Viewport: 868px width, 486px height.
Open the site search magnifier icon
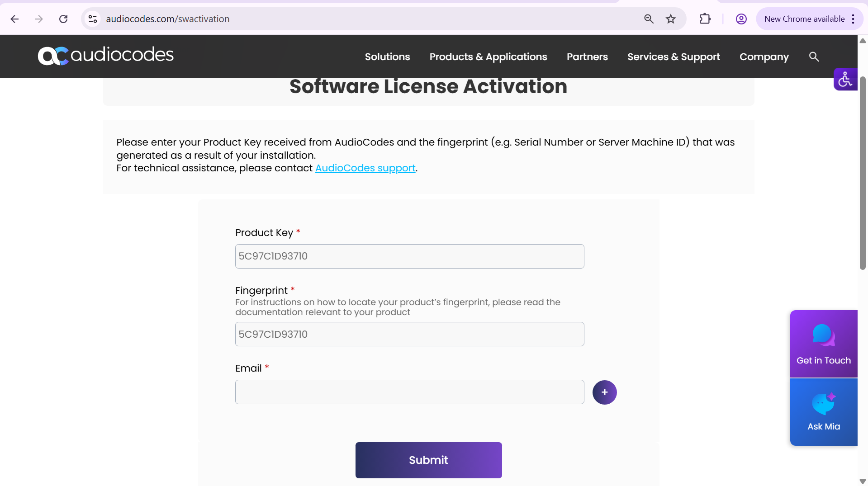814,57
